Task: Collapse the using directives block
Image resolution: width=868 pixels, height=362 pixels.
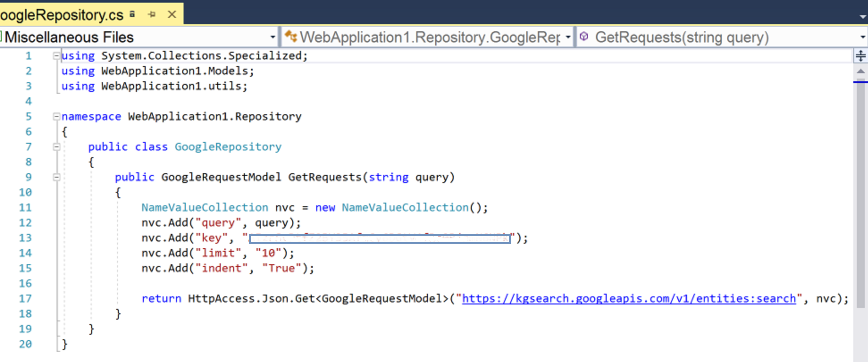Action: (56, 56)
